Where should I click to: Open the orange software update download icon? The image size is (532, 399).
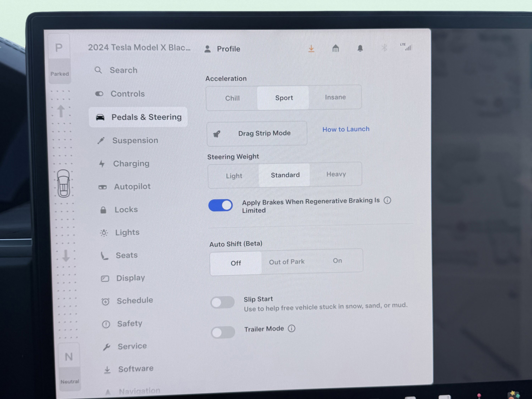(x=311, y=49)
